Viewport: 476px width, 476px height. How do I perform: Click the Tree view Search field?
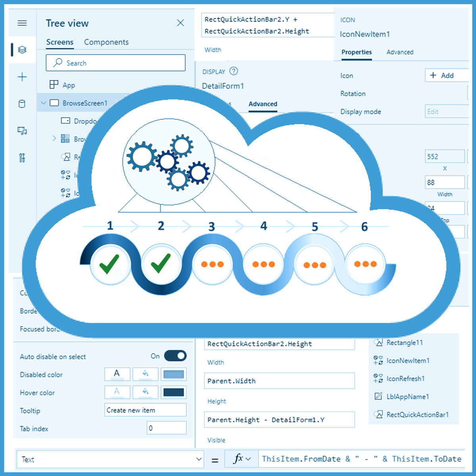[x=115, y=63]
